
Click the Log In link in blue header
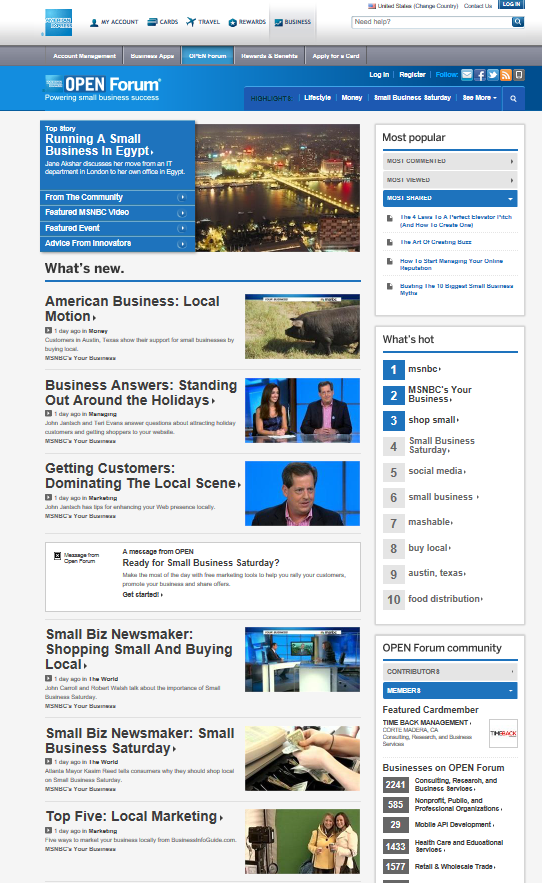point(379,74)
